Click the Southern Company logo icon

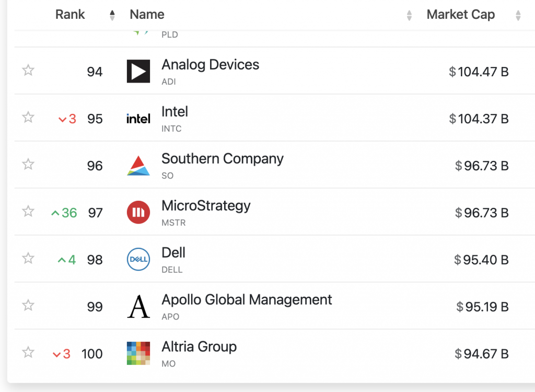(138, 166)
